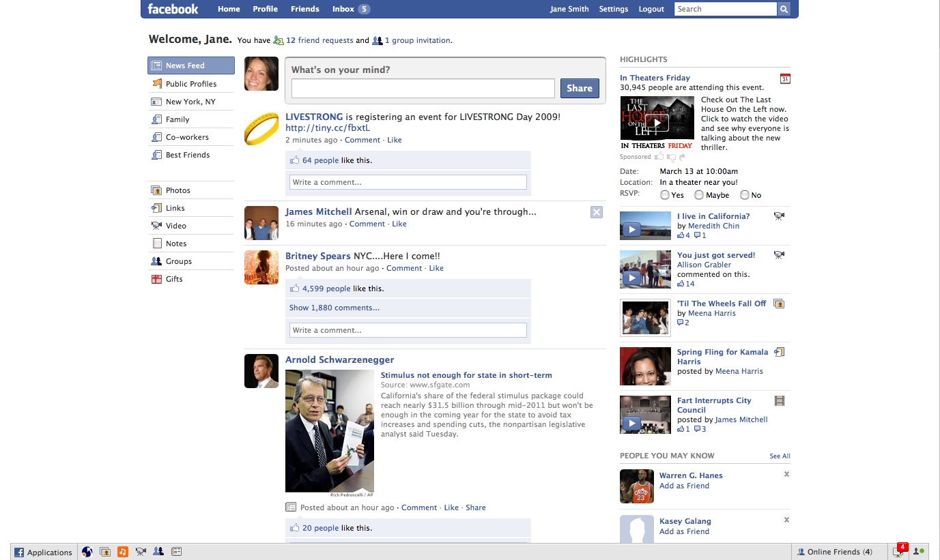940x560 pixels.
Task: Hide the James Mitchell Arsenal post with the X
Action: click(597, 212)
